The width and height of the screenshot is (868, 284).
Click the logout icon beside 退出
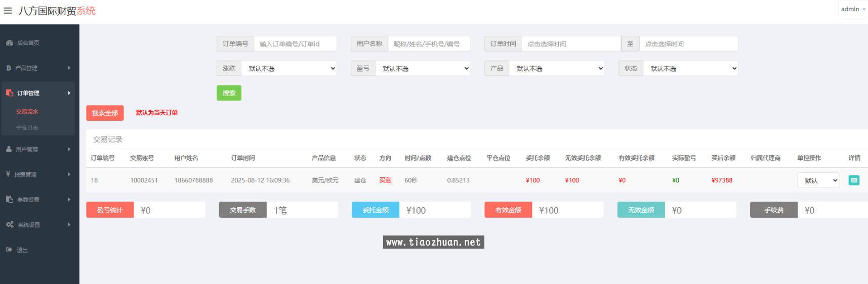(x=9, y=250)
